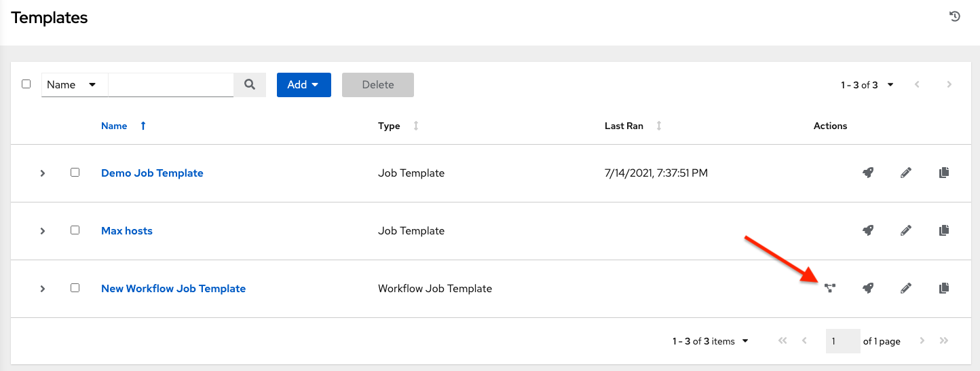Screen dimensions: 980x371
Task: Expand the New Workflow Job Template row
Action: (x=42, y=289)
